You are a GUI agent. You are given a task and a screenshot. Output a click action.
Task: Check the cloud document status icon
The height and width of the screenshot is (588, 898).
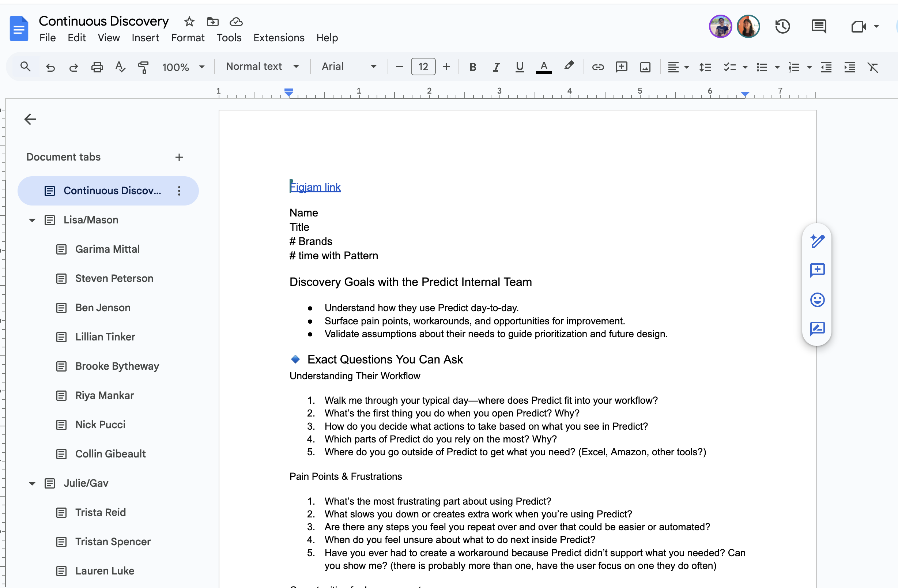pyautogui.click(x=236, y=22)
